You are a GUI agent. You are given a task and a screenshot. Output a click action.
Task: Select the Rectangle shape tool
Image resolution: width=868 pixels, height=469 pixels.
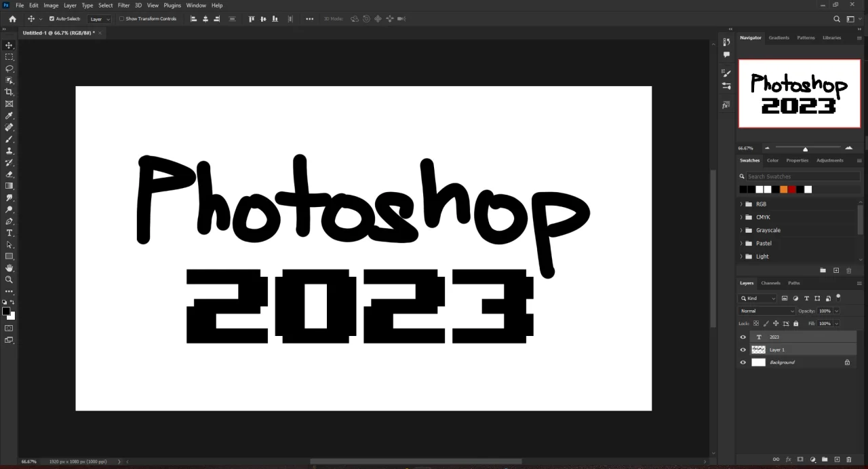[9, 256]
